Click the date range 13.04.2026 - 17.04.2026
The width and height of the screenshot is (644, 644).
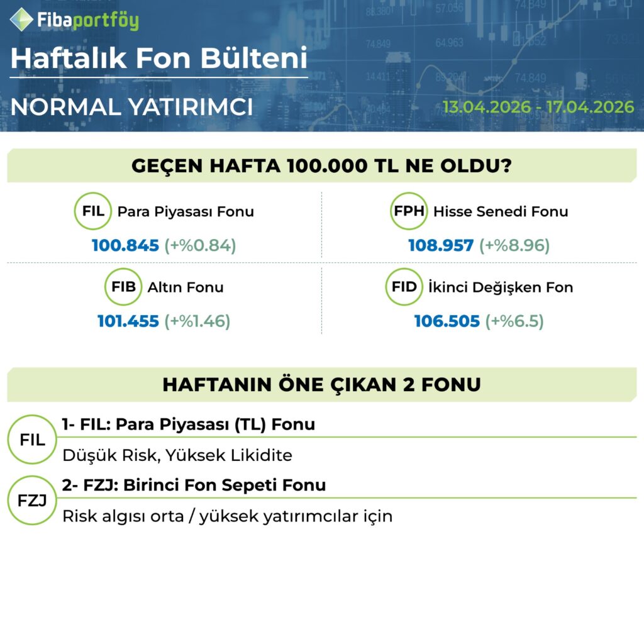click(538, 106)
